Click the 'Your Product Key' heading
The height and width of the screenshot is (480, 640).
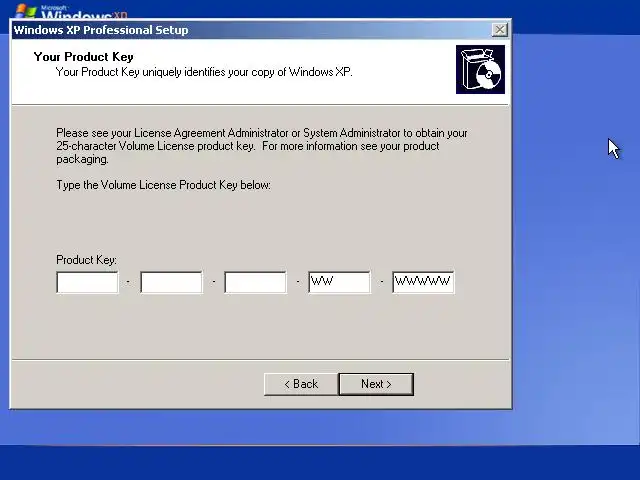click(x=83, y=57)
